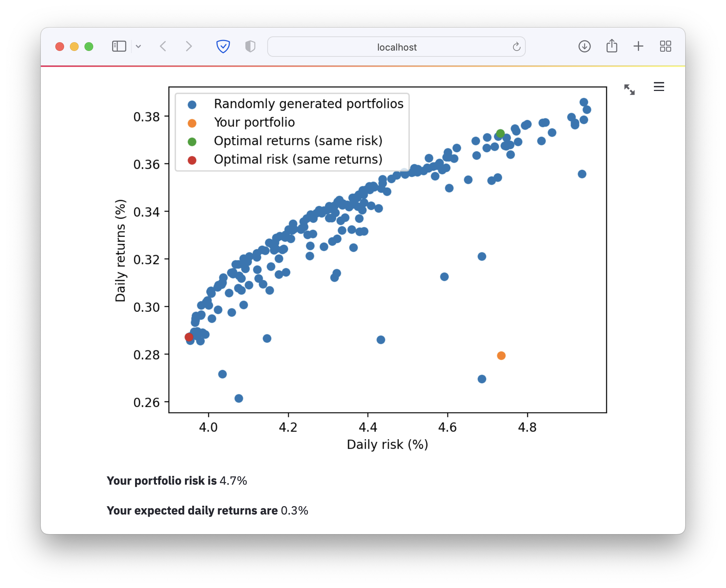Click the blue shield checkmark extension icon

pos(223,47)
